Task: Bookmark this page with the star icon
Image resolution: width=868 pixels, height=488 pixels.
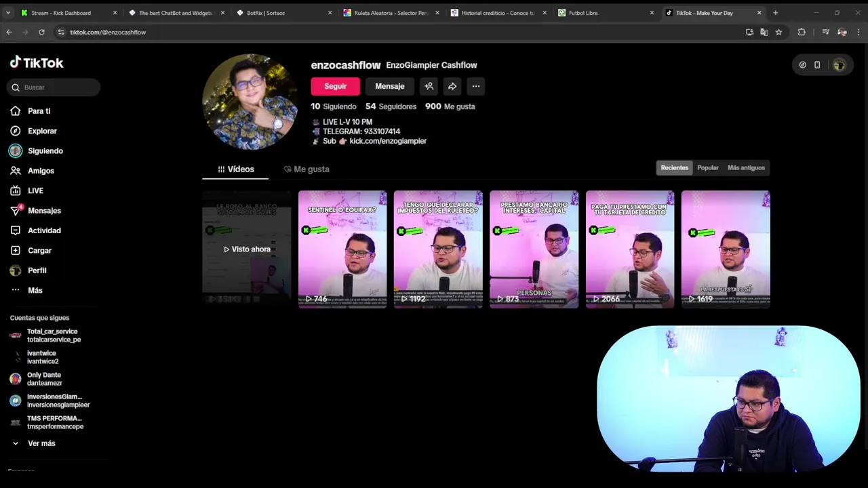Action: click(x=778, y=32)
